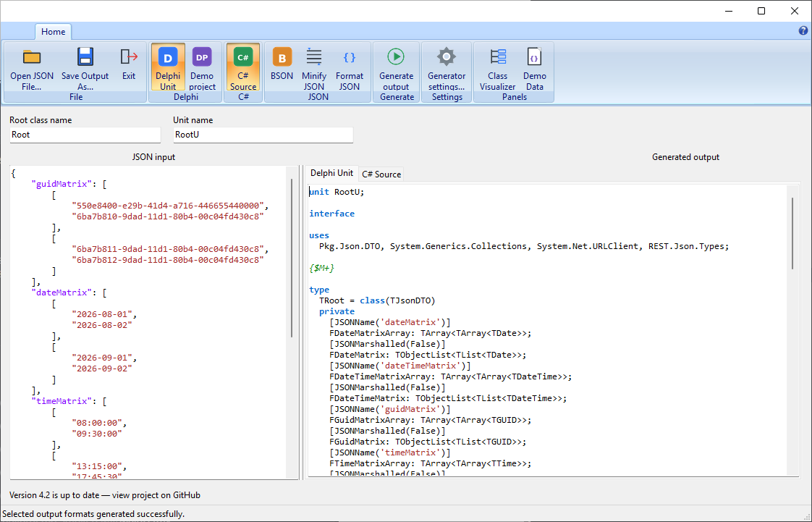The image size is (812, 522).
Task: Click the "dateMatrix" key in JSON input
Action: click(62, 292)
